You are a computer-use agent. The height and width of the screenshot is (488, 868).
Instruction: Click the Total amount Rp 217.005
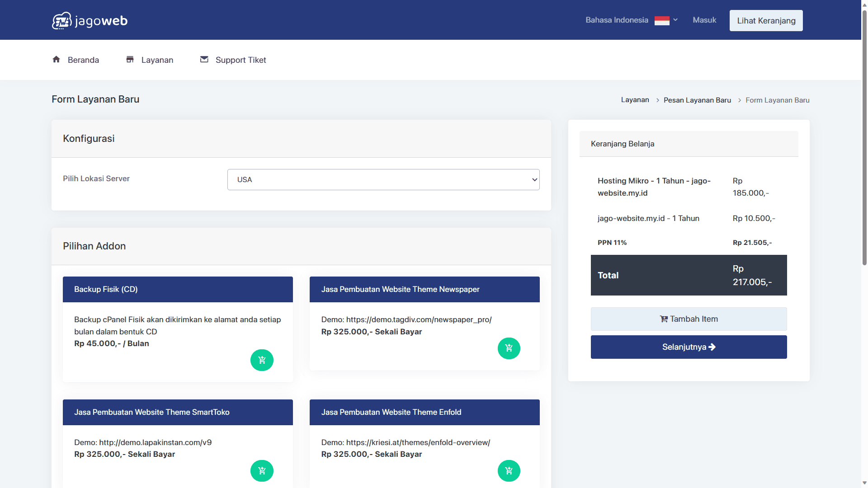(x=752, y=275)
